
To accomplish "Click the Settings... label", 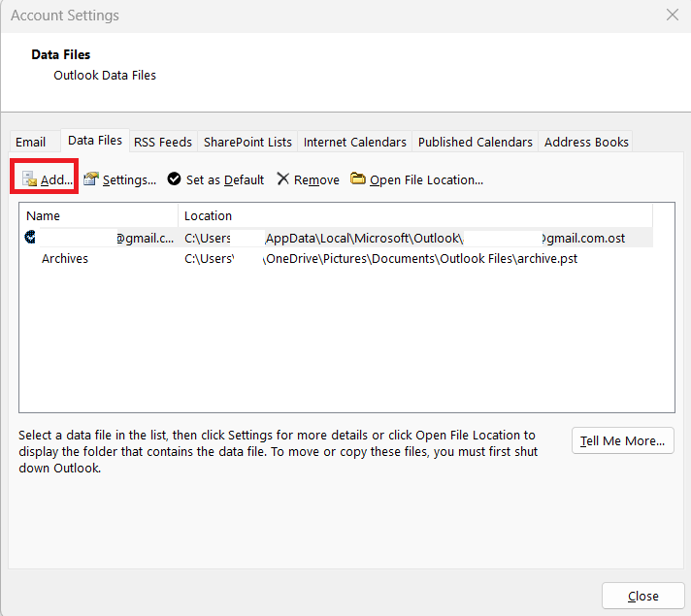I will coord(129,179).
